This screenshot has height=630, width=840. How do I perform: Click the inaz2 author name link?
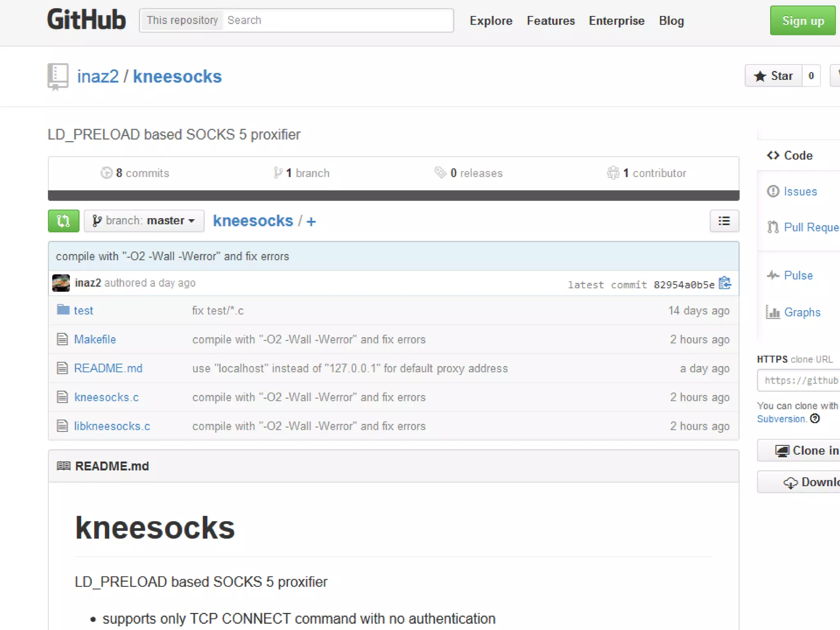[88, 283]
